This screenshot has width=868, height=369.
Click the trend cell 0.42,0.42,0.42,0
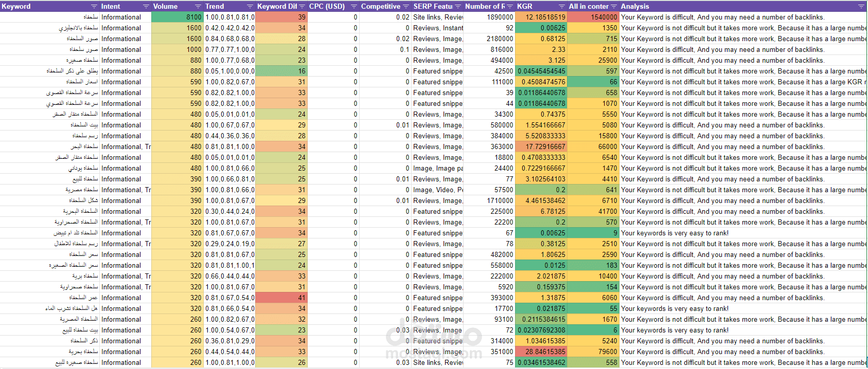click(229, 28)
